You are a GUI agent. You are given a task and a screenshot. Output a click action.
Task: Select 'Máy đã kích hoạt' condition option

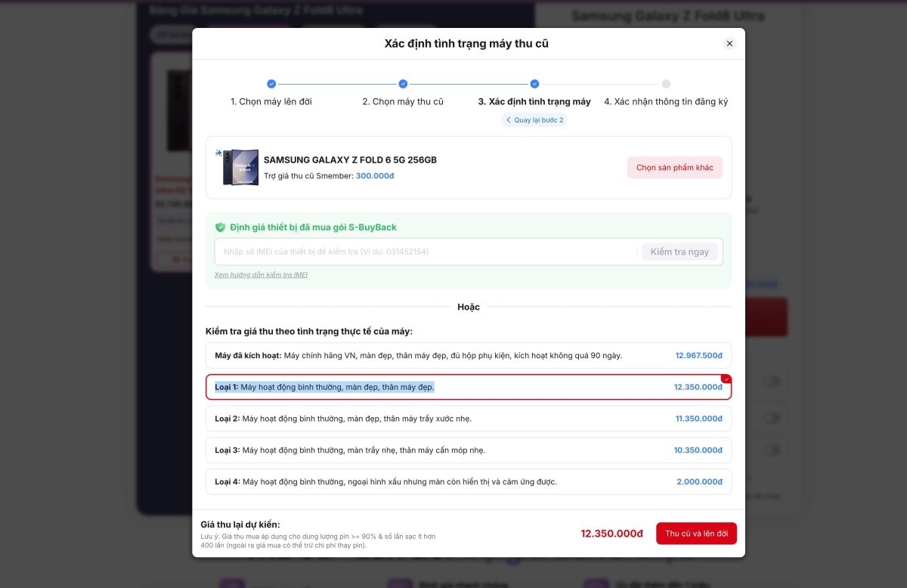pos(469,355)
